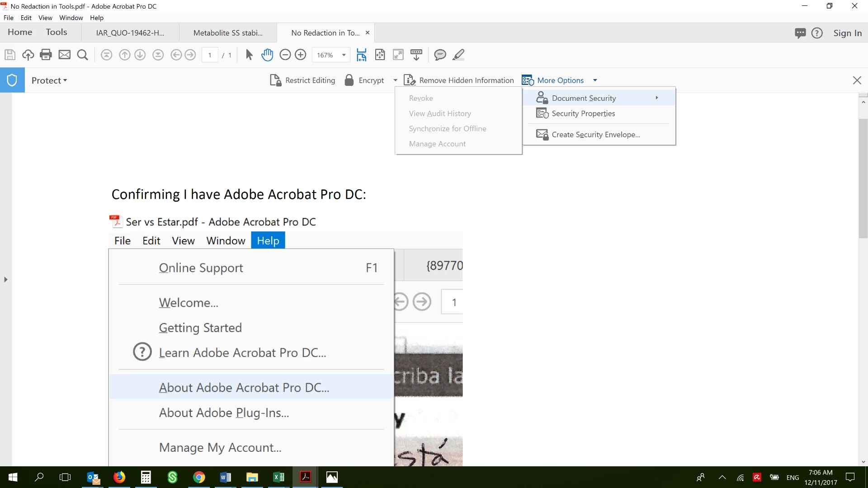Expand the Protect tool dropdown
Viewport: 868px width, 488px height.
(x=49, y=80)
